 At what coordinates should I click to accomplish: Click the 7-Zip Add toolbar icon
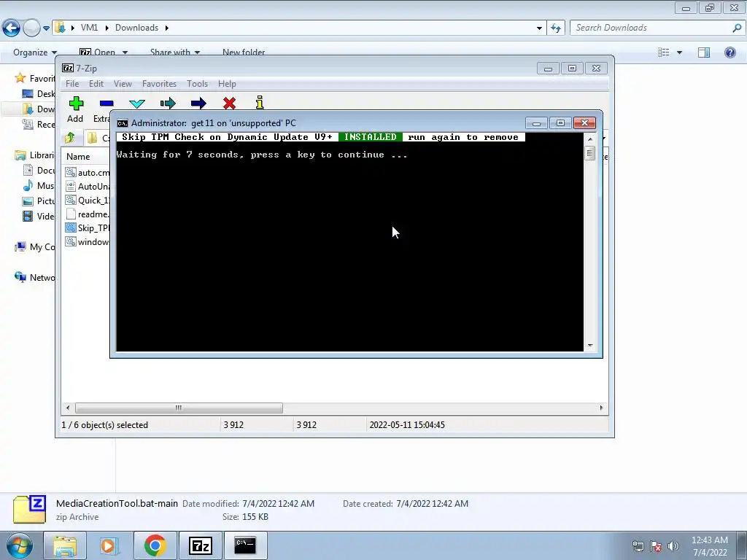(76, 104)
